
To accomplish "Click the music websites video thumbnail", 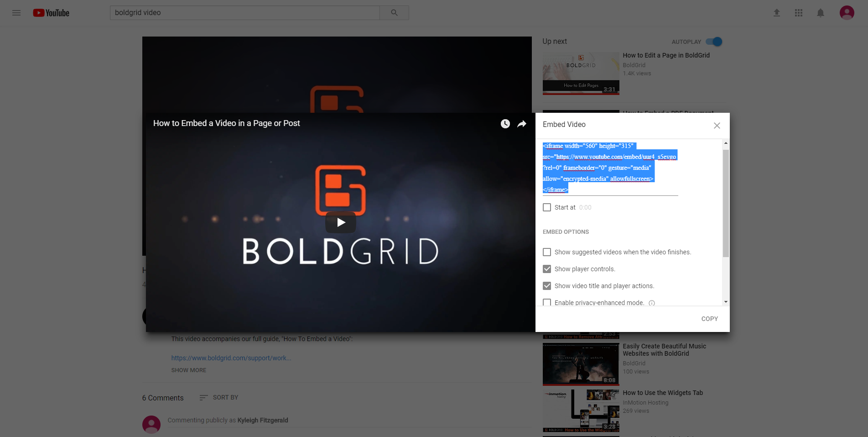I will [x=581, y=364].
